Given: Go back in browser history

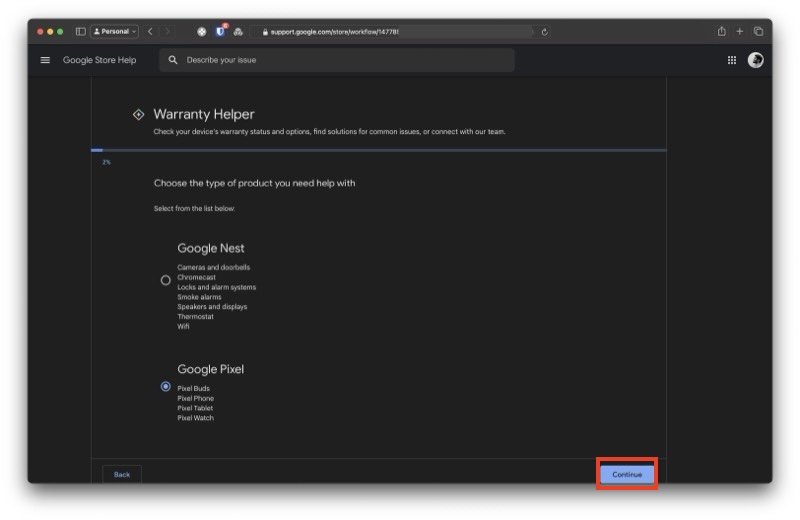Looking at the screenshot, I should (x=150, y=32).
